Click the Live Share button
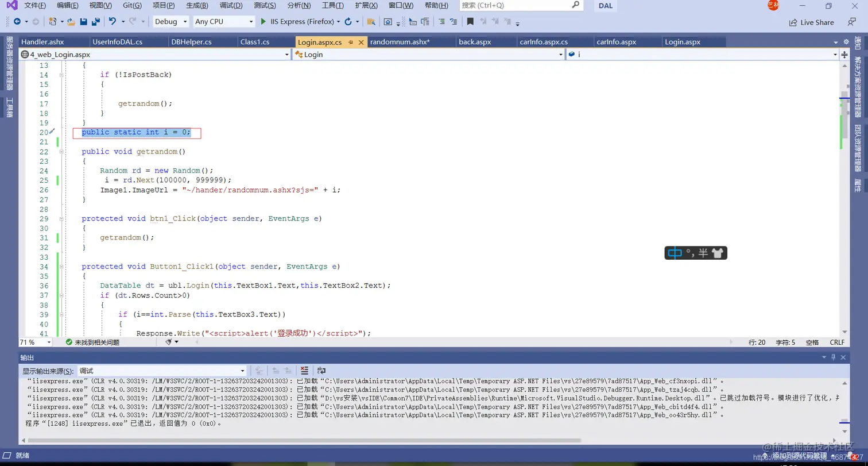This screenshot has height=466, width=868. [812, 22]
